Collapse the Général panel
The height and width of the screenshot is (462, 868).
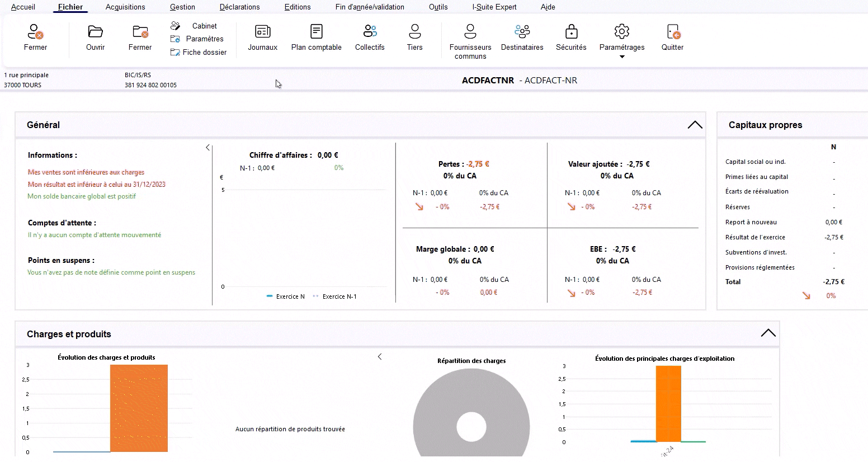pos(695,125)
